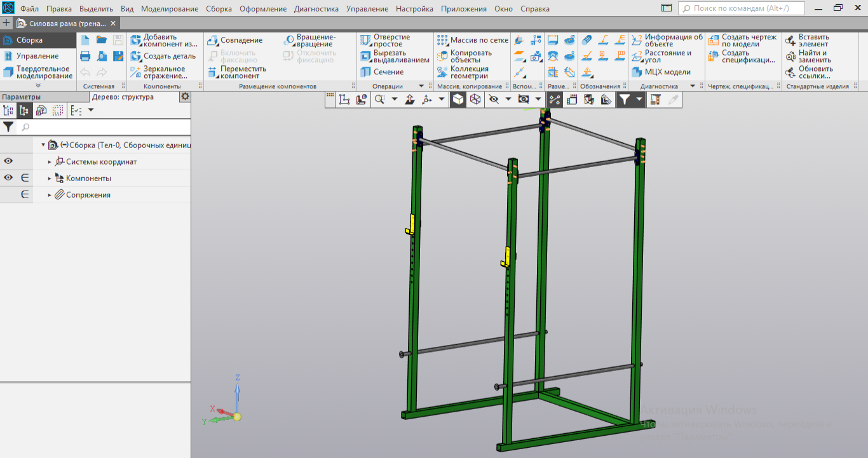Toggle visibility eye for Системы координат
Screen dimensions: 868x458
tap(8, 161)
